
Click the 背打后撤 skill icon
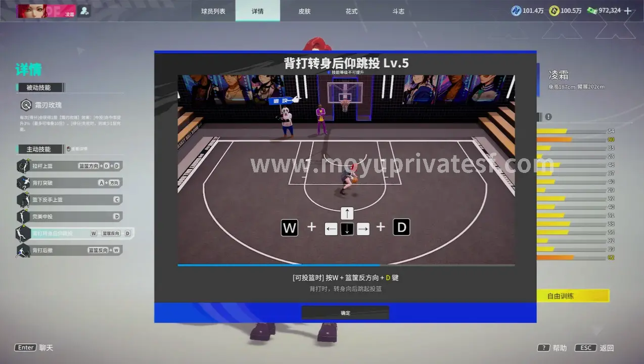(x=24, y=250)
